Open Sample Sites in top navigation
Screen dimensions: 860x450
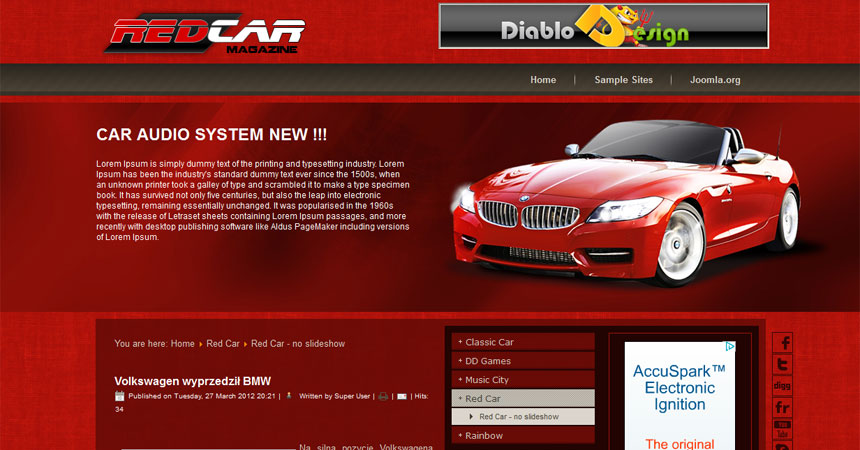[x=624, y=80]
